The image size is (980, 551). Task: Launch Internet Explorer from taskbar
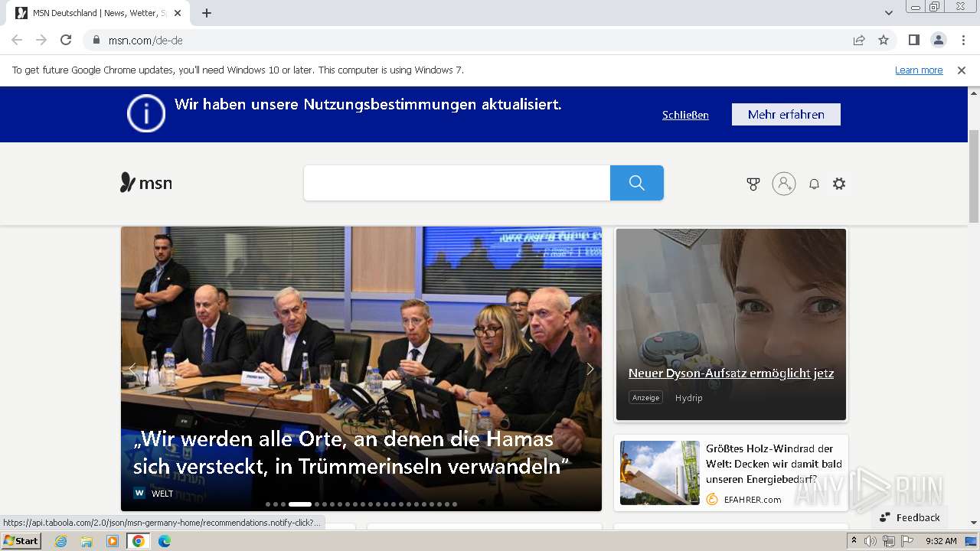pyautogui.click(x=60, y=541)
